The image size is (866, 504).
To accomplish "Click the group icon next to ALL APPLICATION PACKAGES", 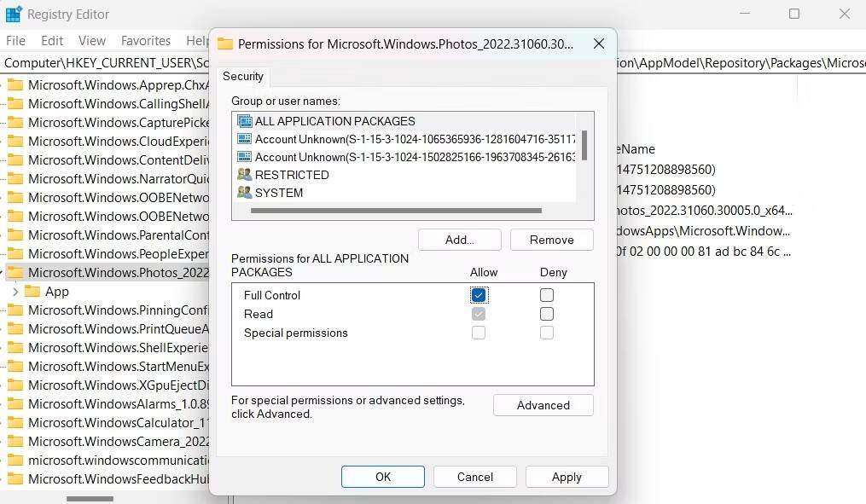I will 245,121.
